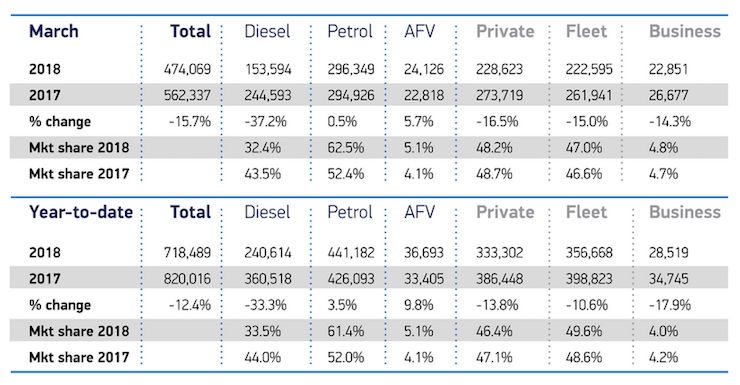This screenshot has height=385, width=740.
Task: Click the Private column header in March table
Action: pyautogui.click(x=505, y=32)
